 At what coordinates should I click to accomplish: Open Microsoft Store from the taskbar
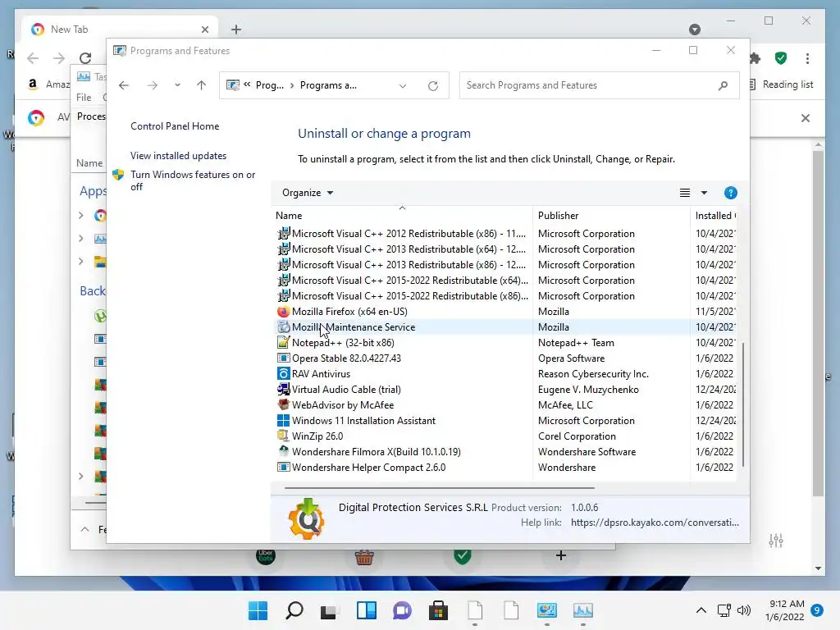pyautogui.click(x=438, y=610)
